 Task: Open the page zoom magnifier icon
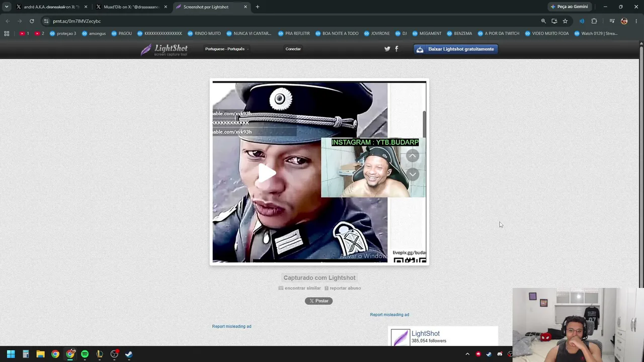[543, 21]
